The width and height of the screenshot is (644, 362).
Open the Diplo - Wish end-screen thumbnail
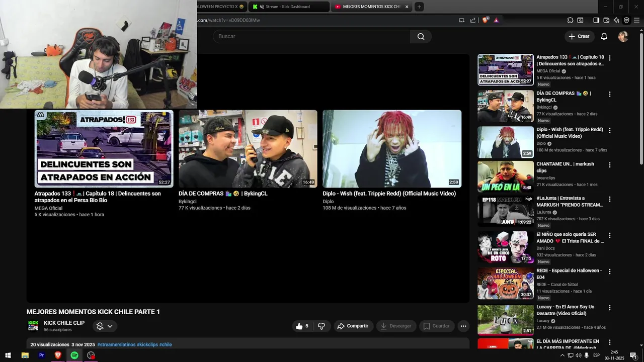tap(392, 149)
